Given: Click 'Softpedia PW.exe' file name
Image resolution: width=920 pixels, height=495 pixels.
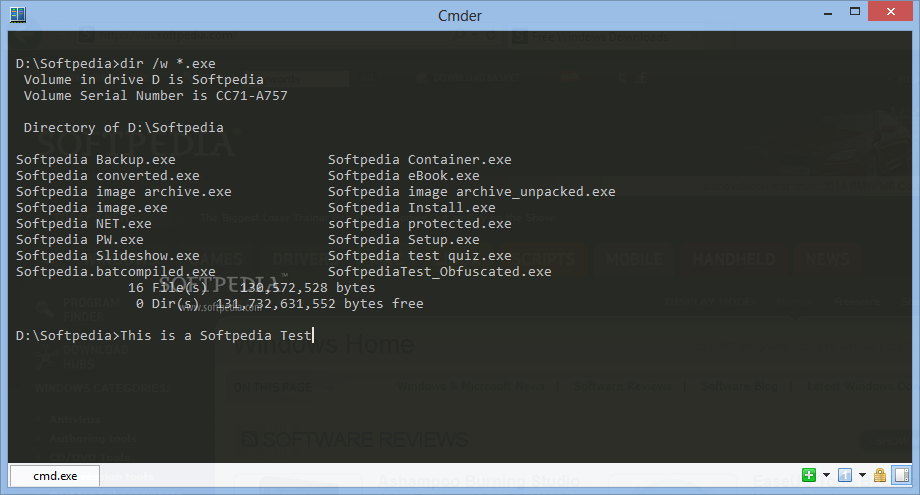Looking at the screenshot, I should (80, 239).
